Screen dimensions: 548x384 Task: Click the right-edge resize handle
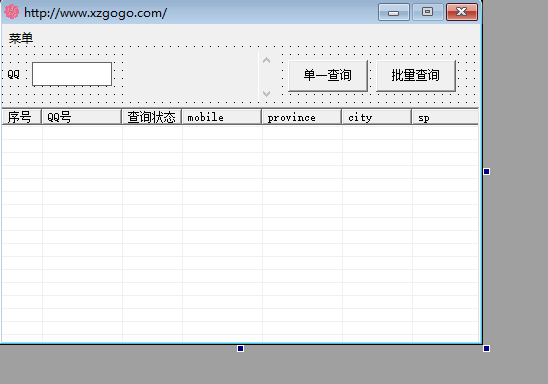[x=486, y=172]
